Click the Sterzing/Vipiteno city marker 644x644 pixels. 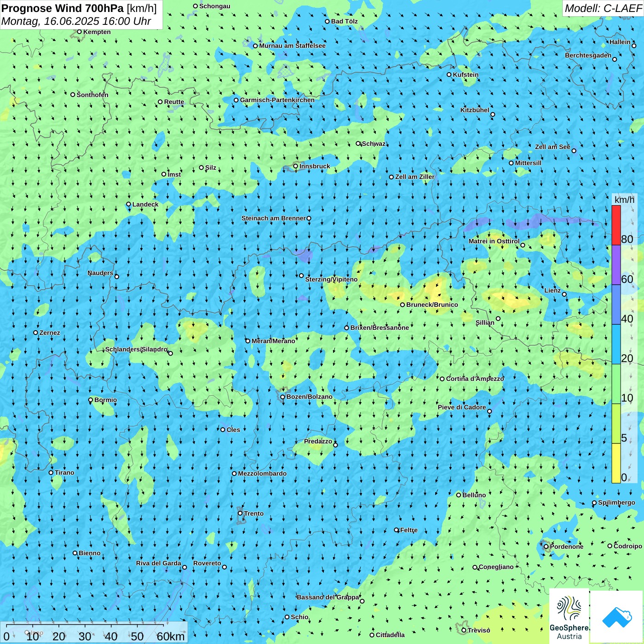[301, 276]
